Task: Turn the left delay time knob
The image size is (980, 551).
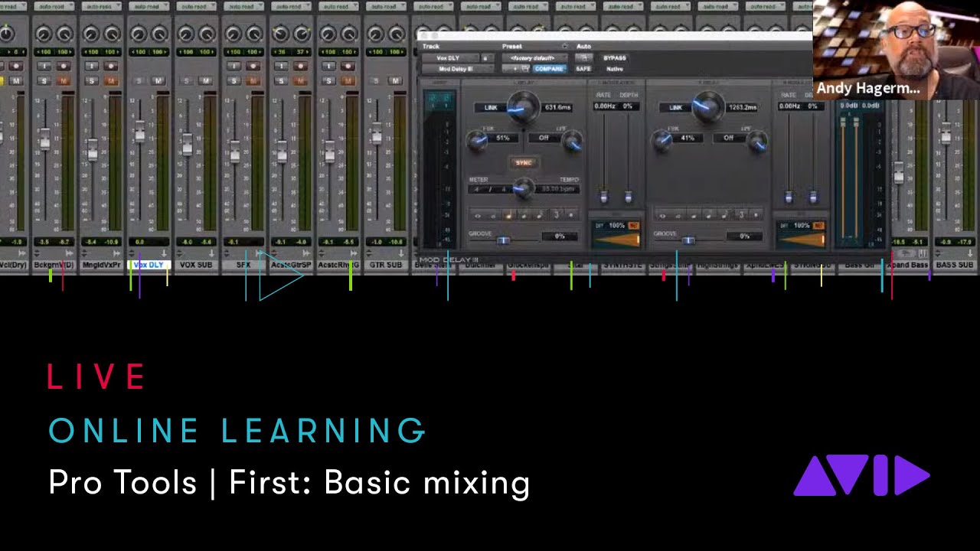Action: pos(524,107)
